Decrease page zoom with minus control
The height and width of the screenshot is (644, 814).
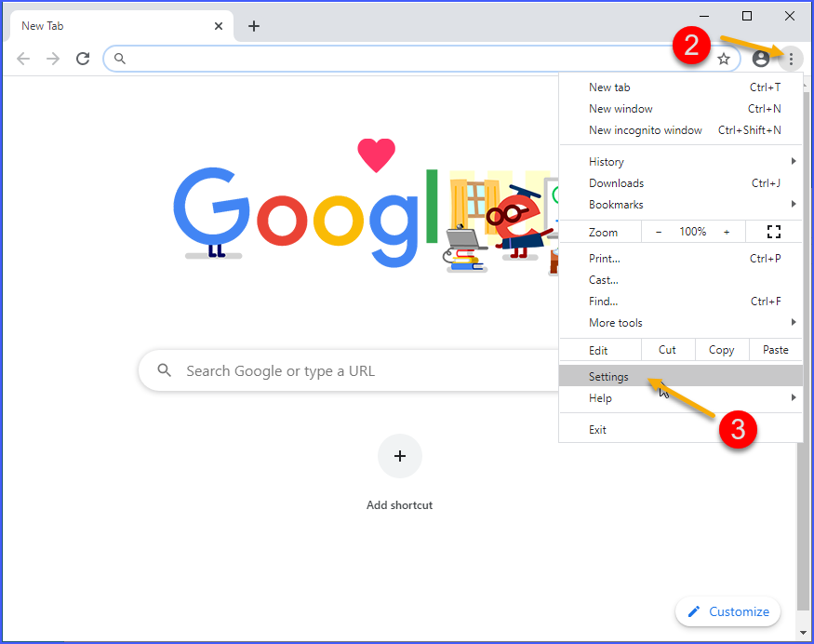tap(659, 231)
